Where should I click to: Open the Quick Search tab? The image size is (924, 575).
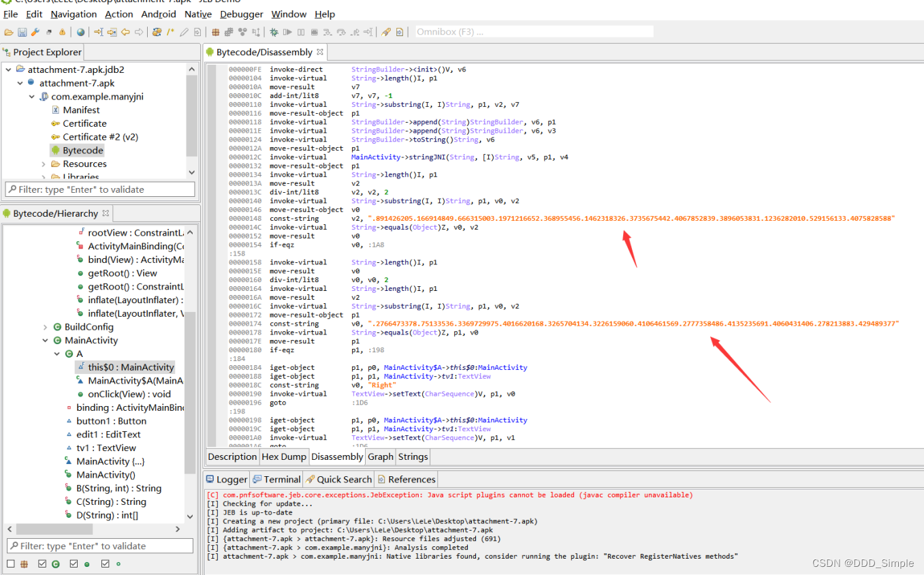[x=338, y=479]
